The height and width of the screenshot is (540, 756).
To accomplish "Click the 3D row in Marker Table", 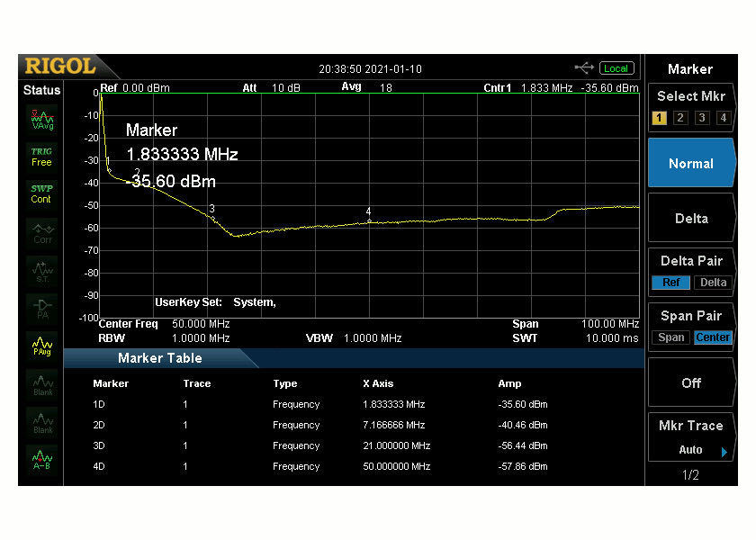I will point(354,446).
